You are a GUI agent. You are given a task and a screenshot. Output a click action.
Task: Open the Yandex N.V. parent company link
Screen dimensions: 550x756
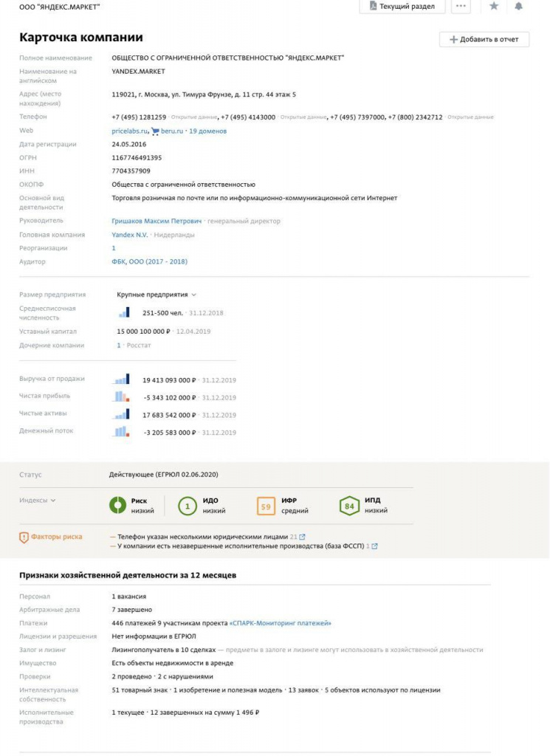[129, 235]
